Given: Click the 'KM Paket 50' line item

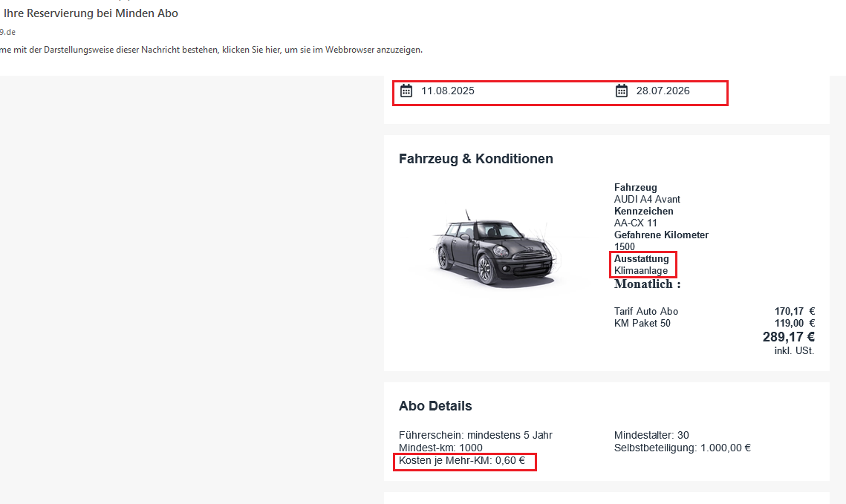Looking at the screenshot, I should click(x=642, y=323).
